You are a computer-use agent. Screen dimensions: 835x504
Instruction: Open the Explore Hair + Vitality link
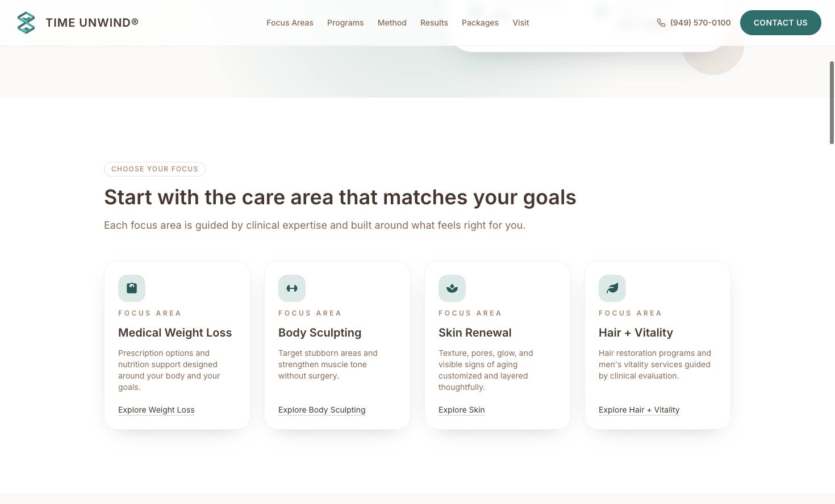point(639,410)
